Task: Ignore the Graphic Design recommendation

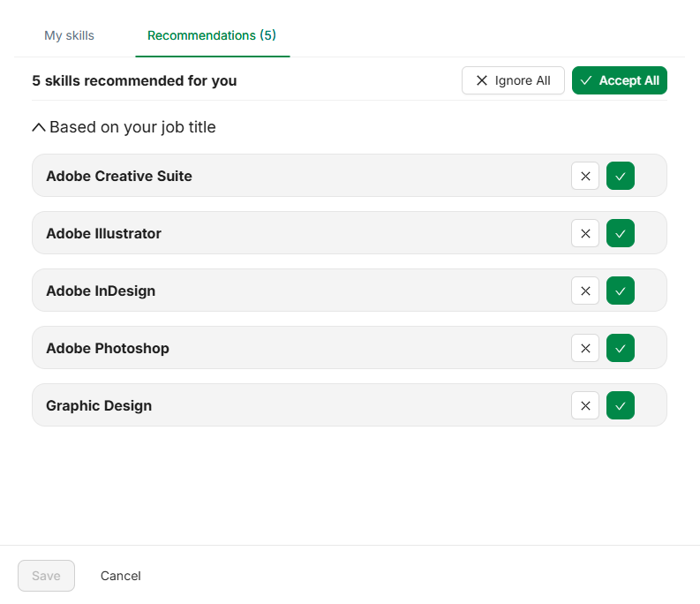Action: coord(585,405)
